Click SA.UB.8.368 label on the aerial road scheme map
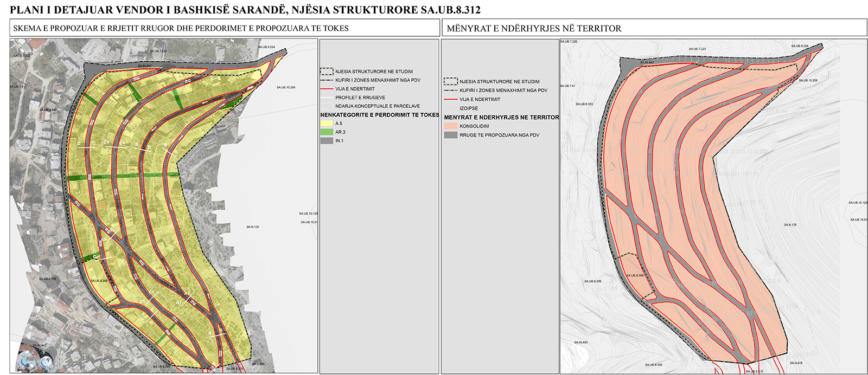 click(x=99, y=281)
